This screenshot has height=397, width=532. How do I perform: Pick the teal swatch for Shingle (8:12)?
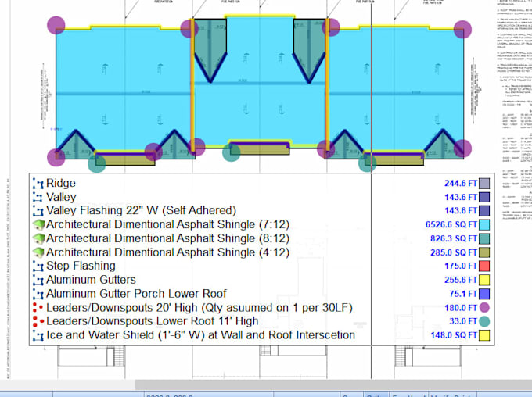pyautogui.click(x=484, y=238)
